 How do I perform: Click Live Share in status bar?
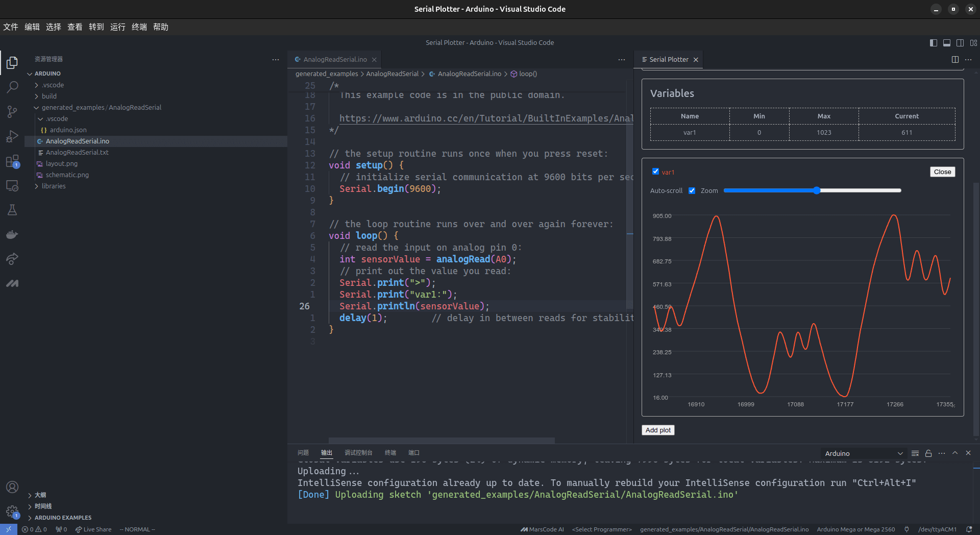pyautogui.click(x=93, y=529)
